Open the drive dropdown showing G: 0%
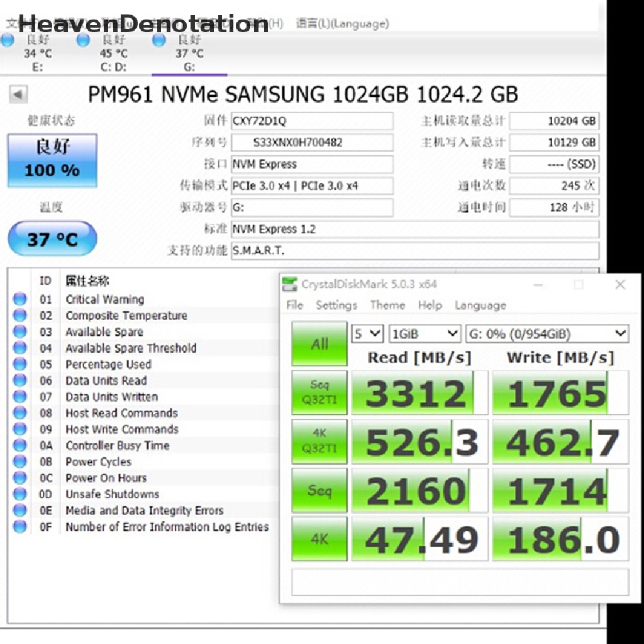The height and width of the screenshot is (644, 644). pos(547,333)
